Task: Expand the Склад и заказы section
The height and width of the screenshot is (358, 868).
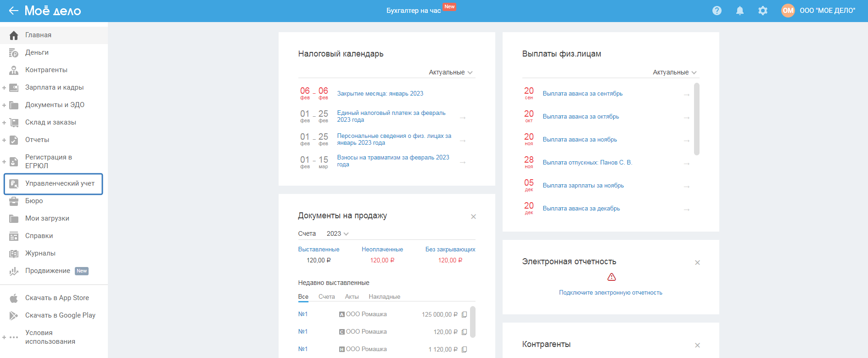Action: [4, 123]
